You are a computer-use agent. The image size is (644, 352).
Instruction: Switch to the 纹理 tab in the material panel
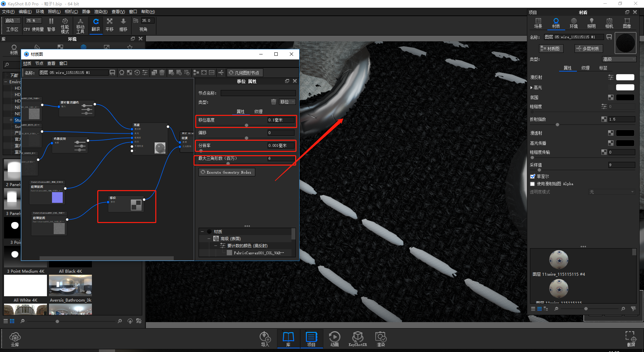tap(585, 68)
